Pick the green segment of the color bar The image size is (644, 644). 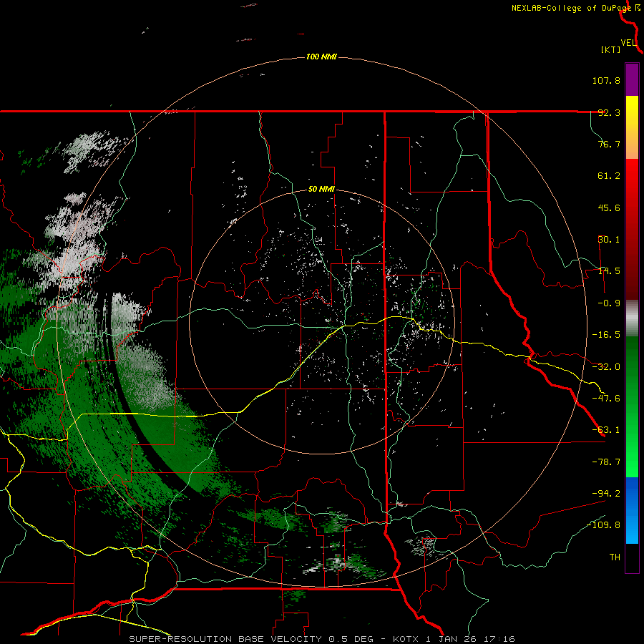632,406
